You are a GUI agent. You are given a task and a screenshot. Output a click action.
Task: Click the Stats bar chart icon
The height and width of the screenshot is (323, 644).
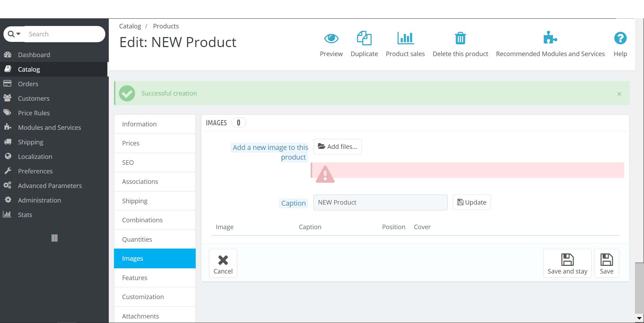click(7, 214)
